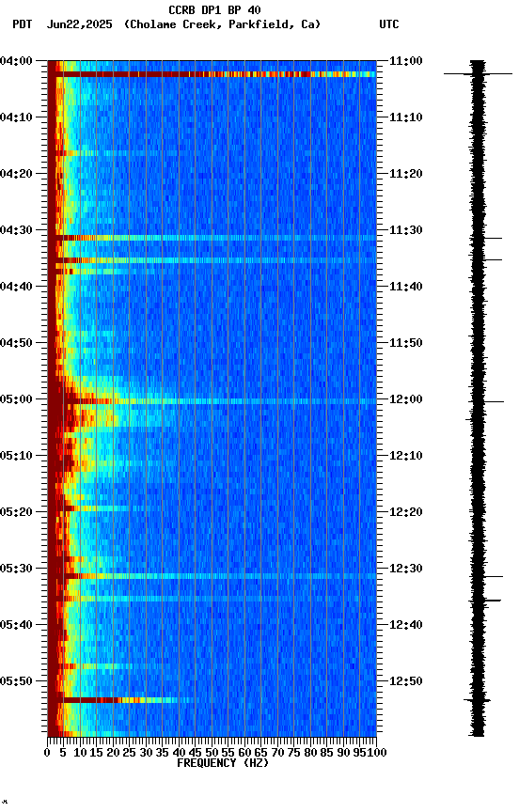Click the 60 Hz frequency axis label

[x=244, y=753]
